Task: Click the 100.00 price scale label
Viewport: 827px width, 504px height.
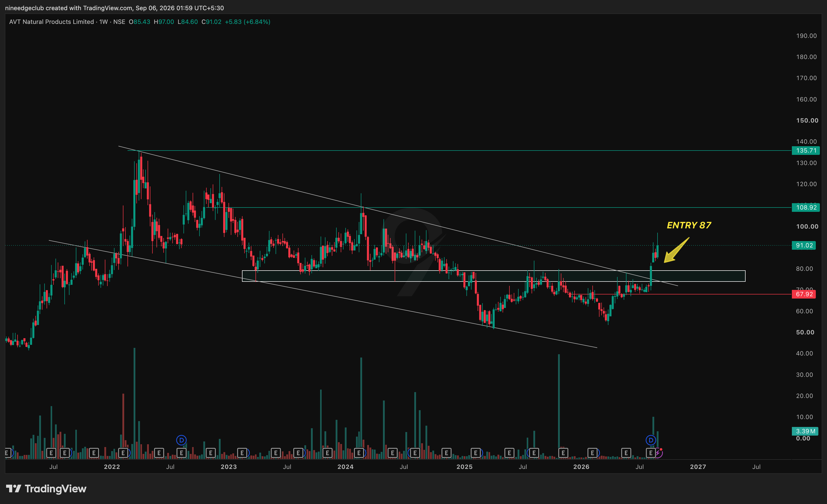Action: click(x=807, y=226)
